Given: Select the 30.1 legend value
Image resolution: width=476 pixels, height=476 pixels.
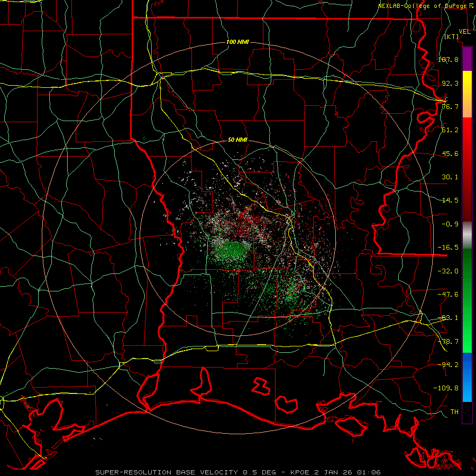Looking at the screenshot, I should click(x=450, y=177).
